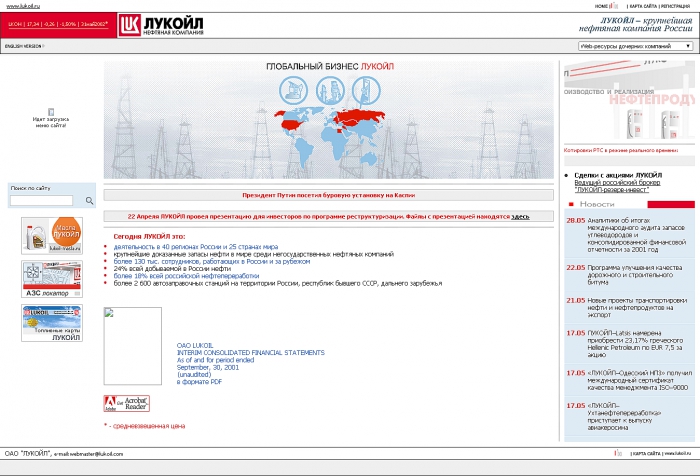Click the small icon in the footer links
Image resolution: width=700 pixels, height=476 pixels.
point(618,453)
